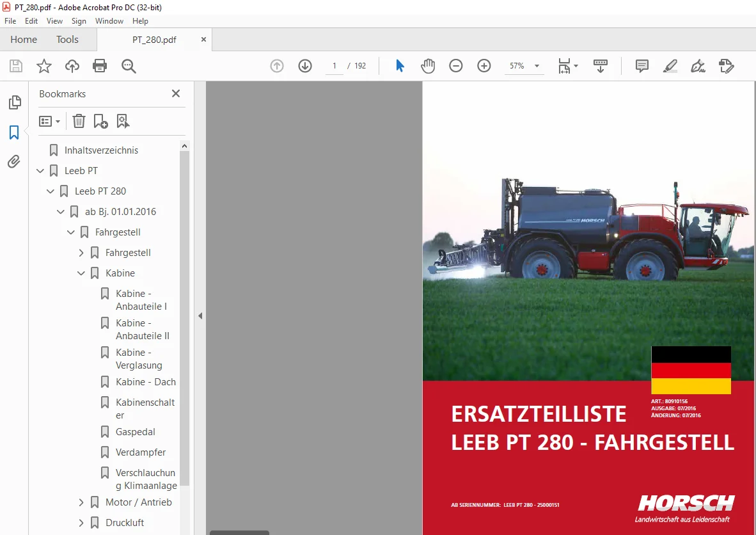Expand the Druckluft bookmark
The height and width of the screenshot is (535, 756).
pyautogui.click(x=81, y=523)
